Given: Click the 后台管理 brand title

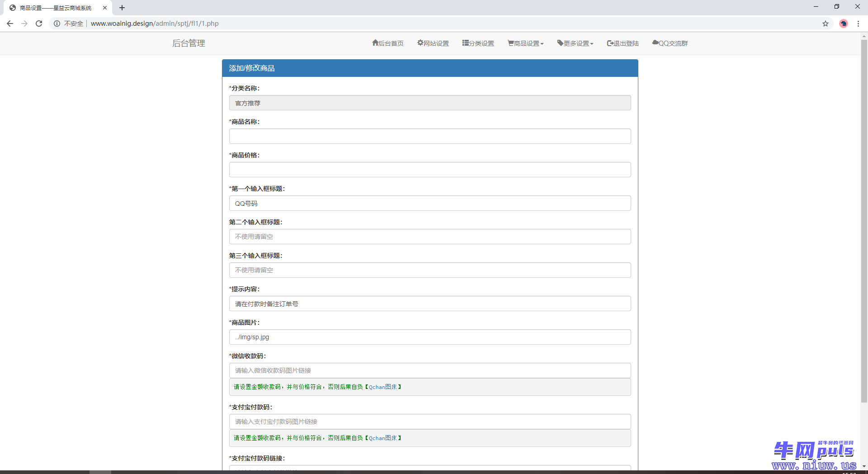Looking at the screenshot, I should (189, 43).
